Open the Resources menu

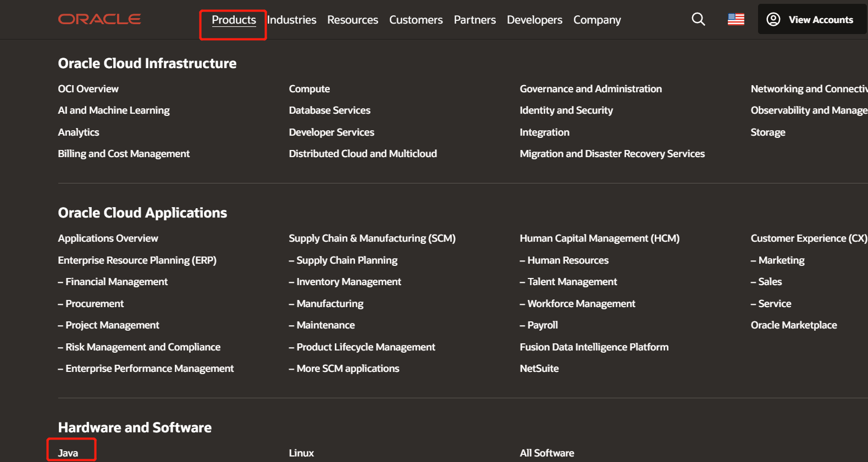pyautogui.click(x=352, y=20)
